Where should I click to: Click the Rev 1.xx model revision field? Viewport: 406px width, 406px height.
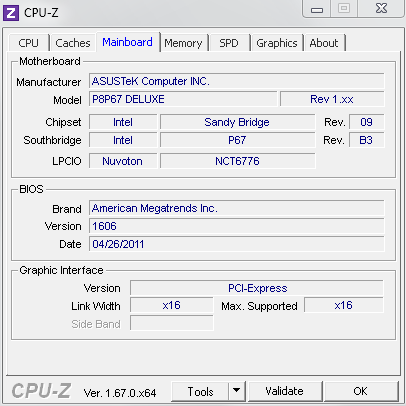pos(332,99)
